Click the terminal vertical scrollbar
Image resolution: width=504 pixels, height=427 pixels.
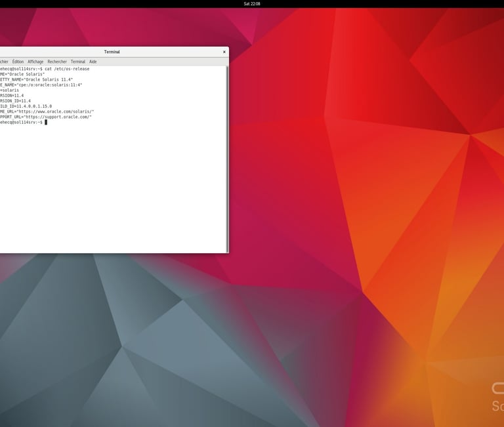click(228, 159)
